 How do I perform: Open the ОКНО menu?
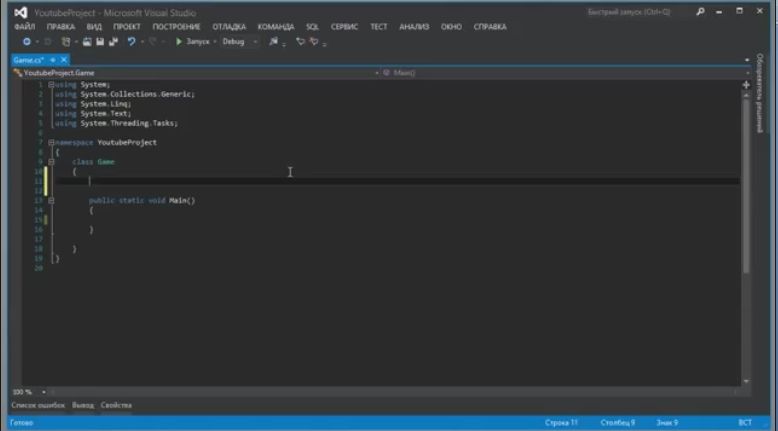[x=451, y=27]
